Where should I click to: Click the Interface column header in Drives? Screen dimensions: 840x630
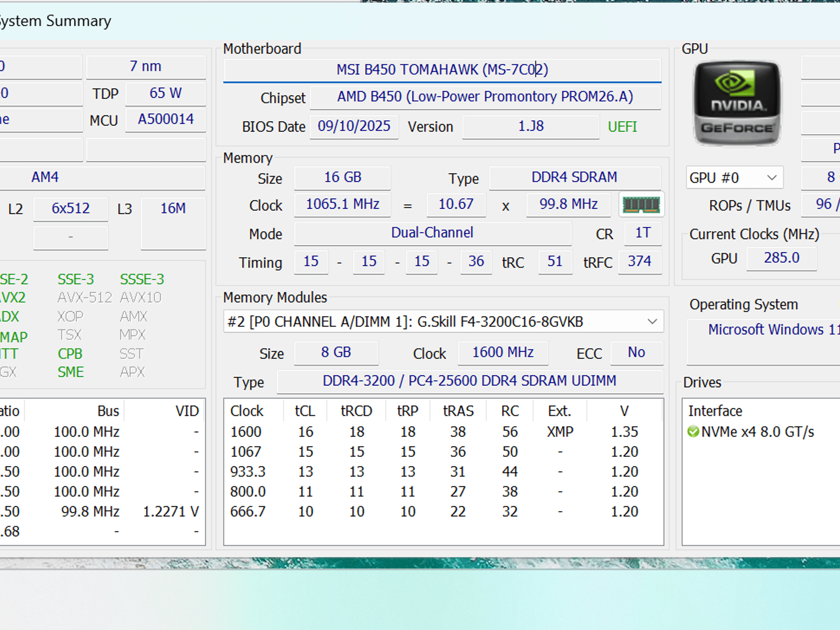(x=715, y=411)
